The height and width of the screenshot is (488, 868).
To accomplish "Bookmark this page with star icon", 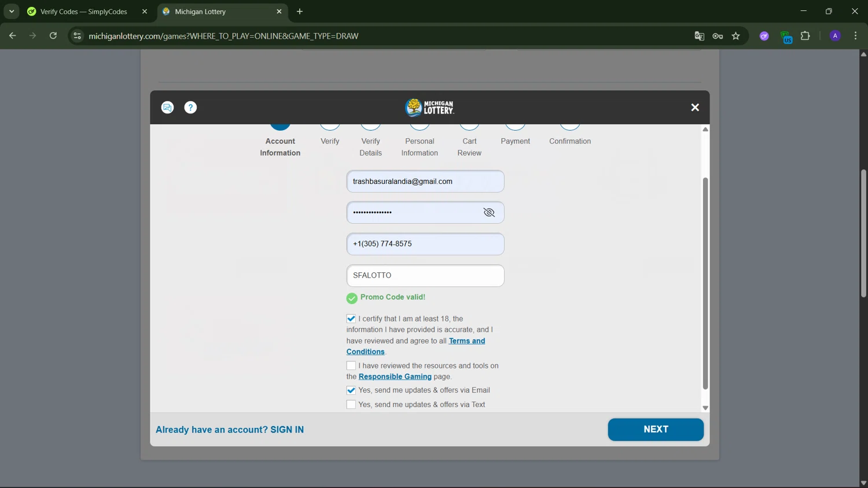I will 736,36.
